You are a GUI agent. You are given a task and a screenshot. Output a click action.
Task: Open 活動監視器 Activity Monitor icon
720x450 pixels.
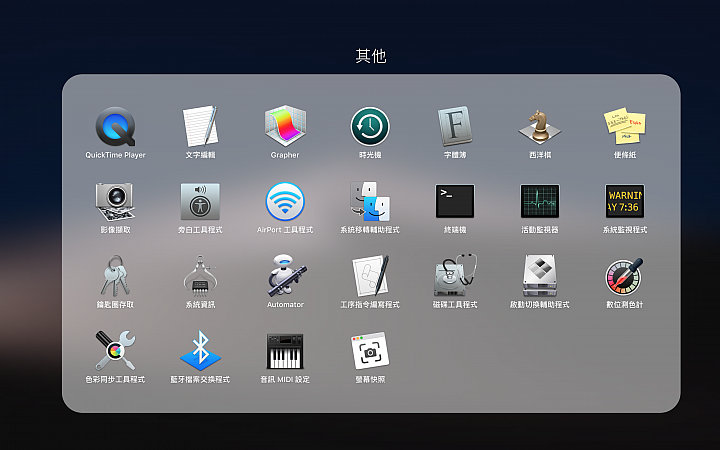(x=540, y=201)
